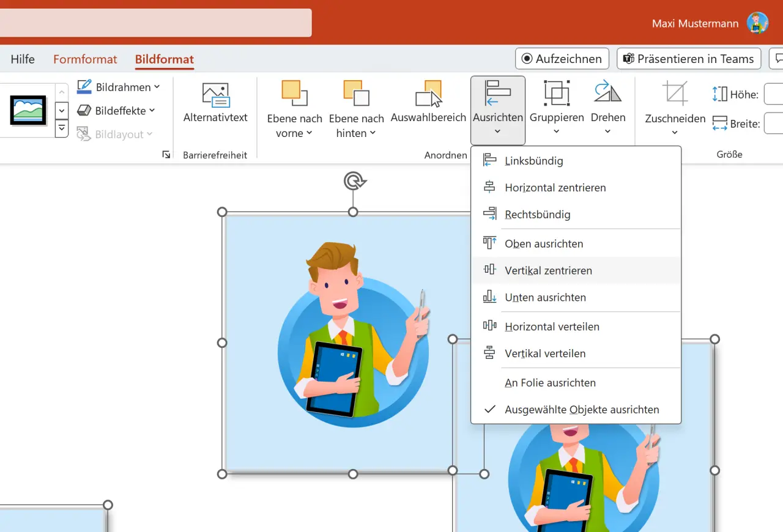Image resolution: width=783 pixels, height=532 pixels.
Task: Click Ebene nach hinten icon
Action: pos(357,93)
